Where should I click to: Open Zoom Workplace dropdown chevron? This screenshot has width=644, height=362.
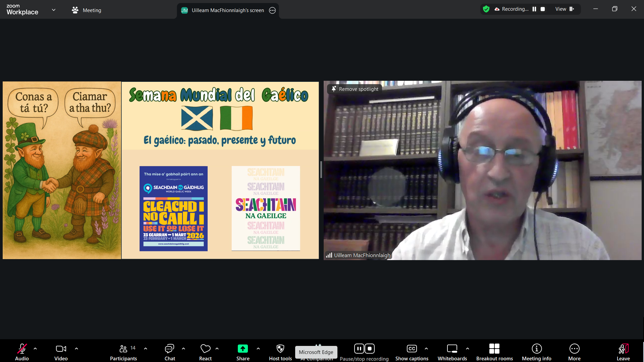(54, 10)
